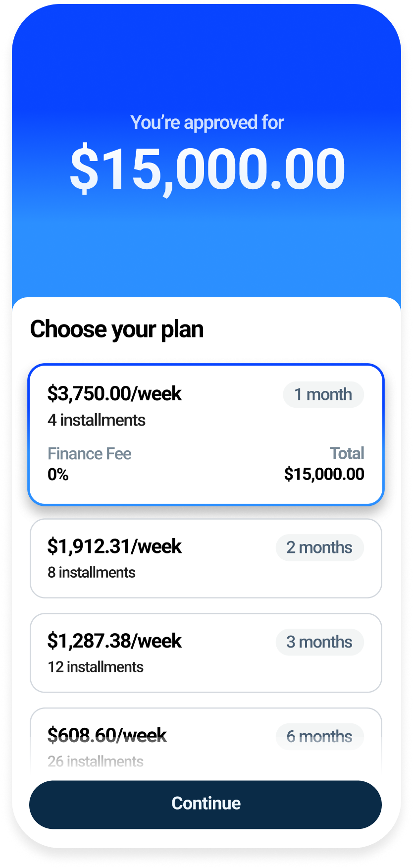Viewport: 413px width, 868px height.
Task: Tap the "2 months" duration badge
Action: 319,547
